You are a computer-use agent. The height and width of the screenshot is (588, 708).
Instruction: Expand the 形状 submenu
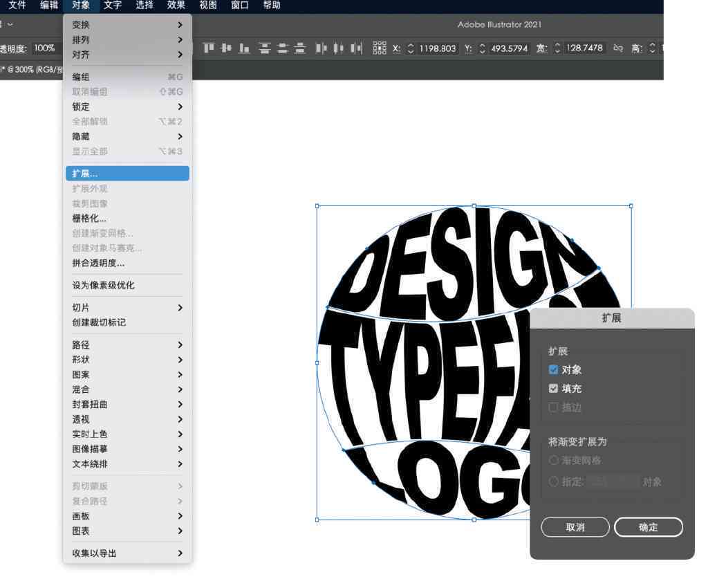point(127,360)
